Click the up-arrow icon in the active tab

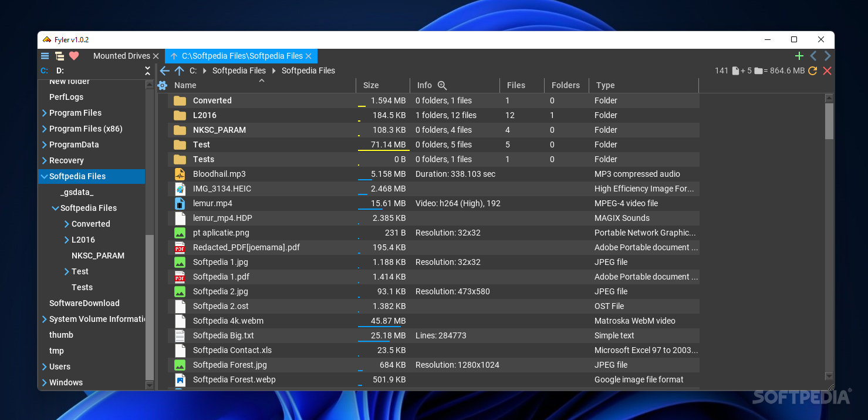174,56
